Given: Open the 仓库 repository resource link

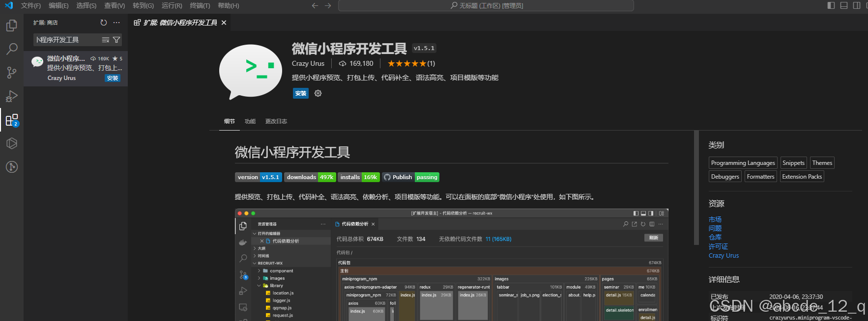Looking at the screenshot, I should pos(715,237).
